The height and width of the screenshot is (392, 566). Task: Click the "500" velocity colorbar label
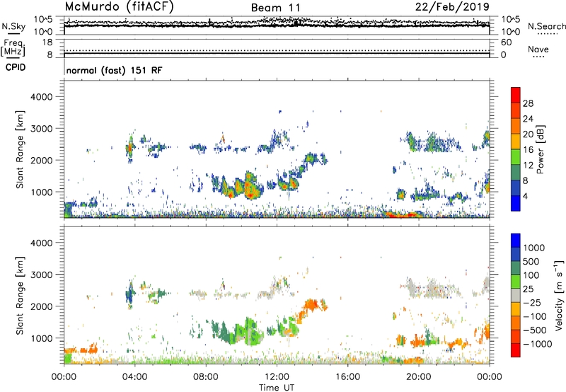[x=532, y=261]
